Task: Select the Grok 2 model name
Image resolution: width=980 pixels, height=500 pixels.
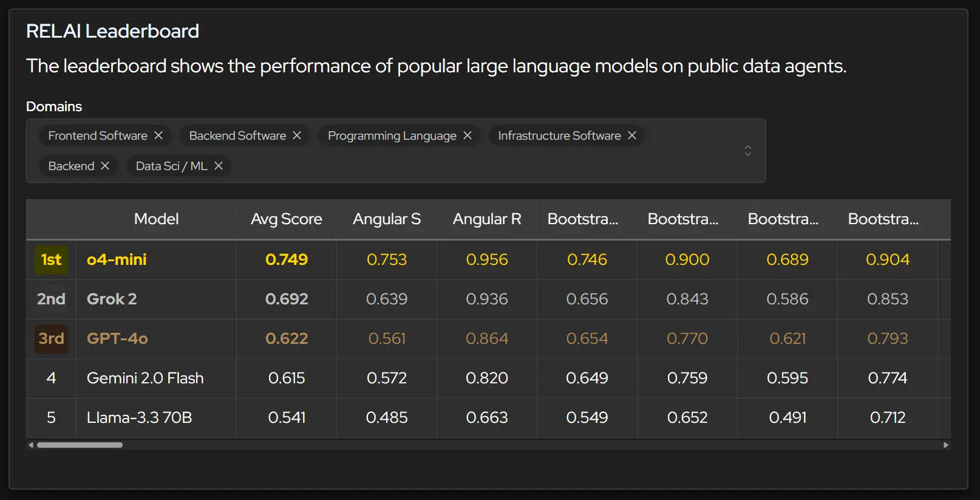Action: [112, 299]
